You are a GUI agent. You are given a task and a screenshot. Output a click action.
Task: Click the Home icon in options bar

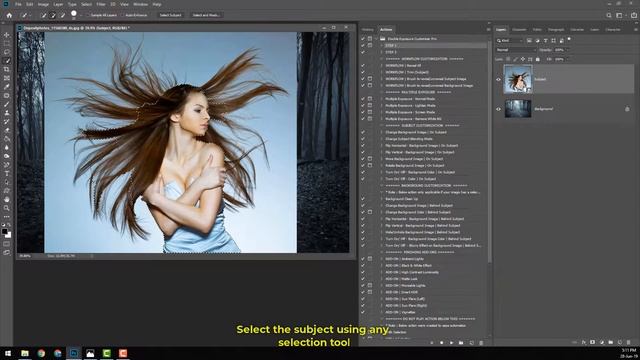coord(9,15)
